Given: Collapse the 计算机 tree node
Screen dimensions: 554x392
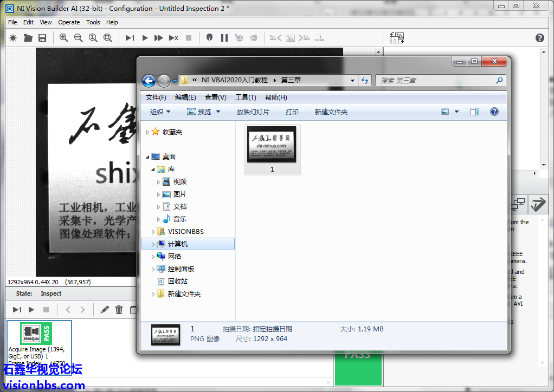Looking at the screenshot, I should (152, 244).
